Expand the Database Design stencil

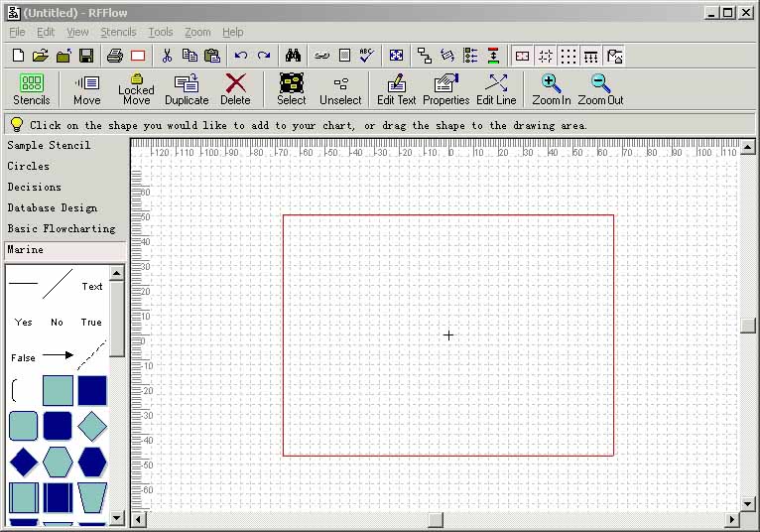click(x=53, y=207)
